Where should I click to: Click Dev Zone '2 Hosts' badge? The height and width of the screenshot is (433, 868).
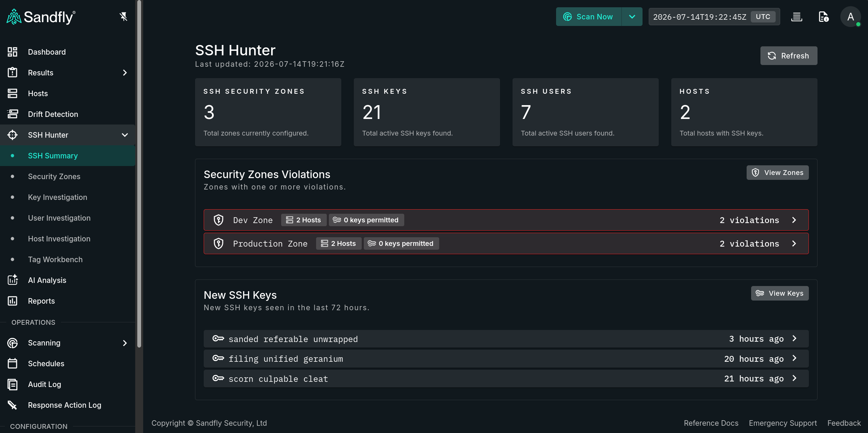tap(304, 220)
